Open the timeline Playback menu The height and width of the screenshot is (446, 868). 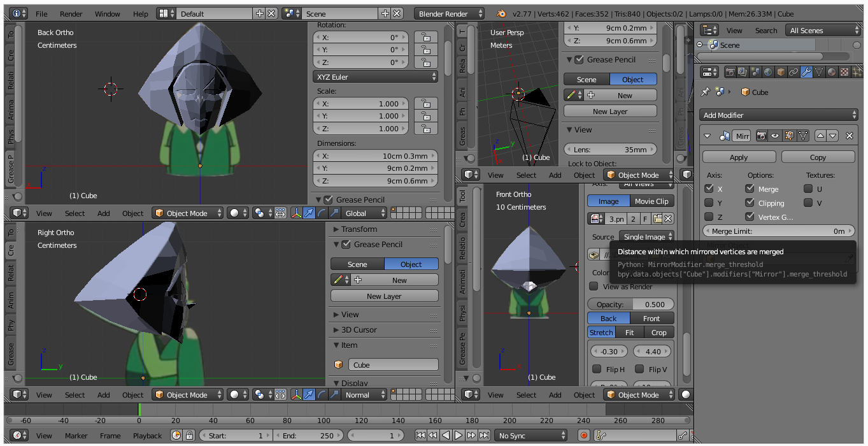tap(147, 435)
